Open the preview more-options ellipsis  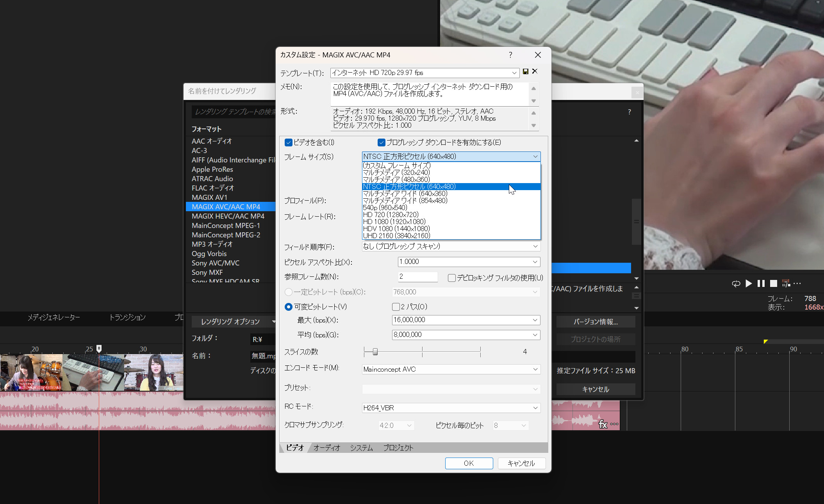pos(797,283)
